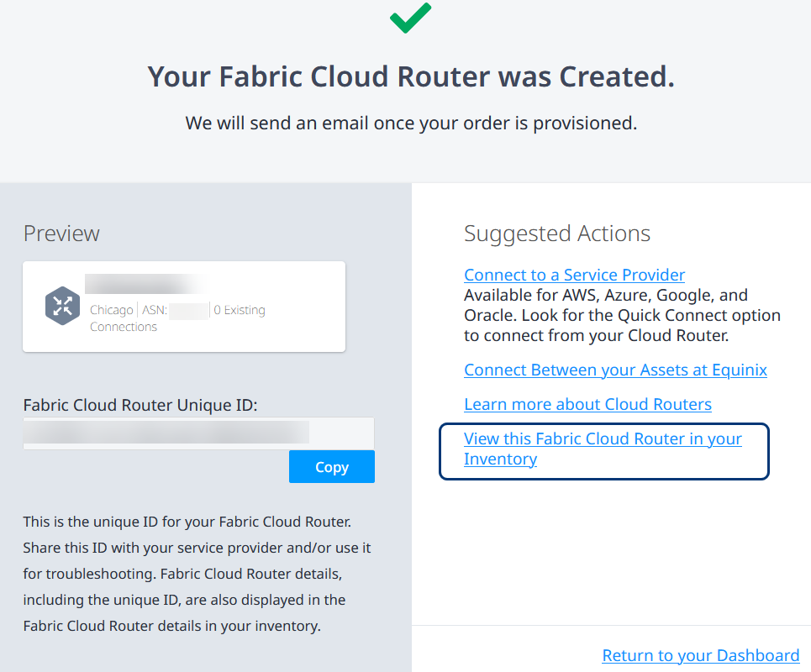View this Fabric Cloud Router in Inventory
This screenshot has width=811, height=672.
[603, 449]
